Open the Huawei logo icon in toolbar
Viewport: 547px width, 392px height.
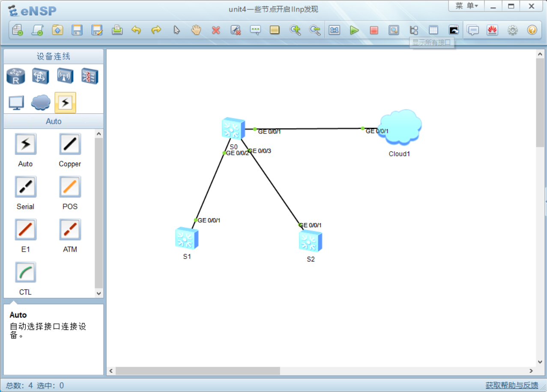coord(493,30)
